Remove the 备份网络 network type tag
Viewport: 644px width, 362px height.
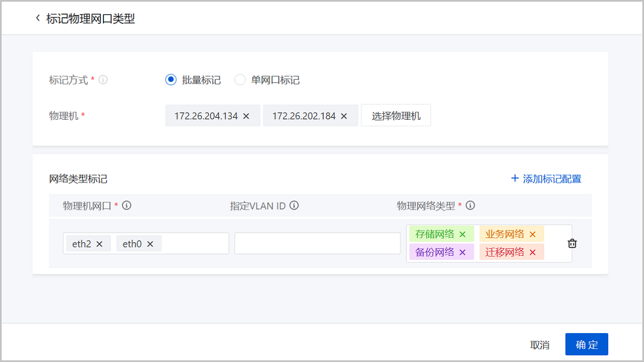point(463,252)
